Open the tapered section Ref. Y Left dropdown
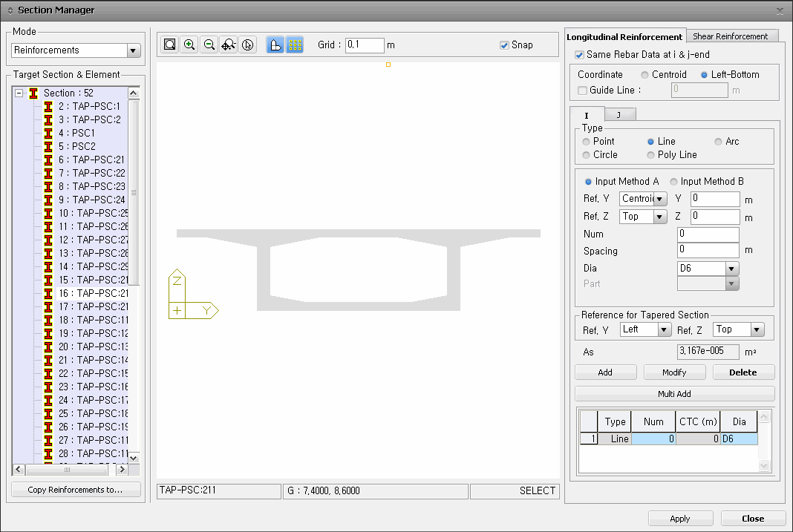The width and height of the screenshot is (793, 532). [664, 330]
